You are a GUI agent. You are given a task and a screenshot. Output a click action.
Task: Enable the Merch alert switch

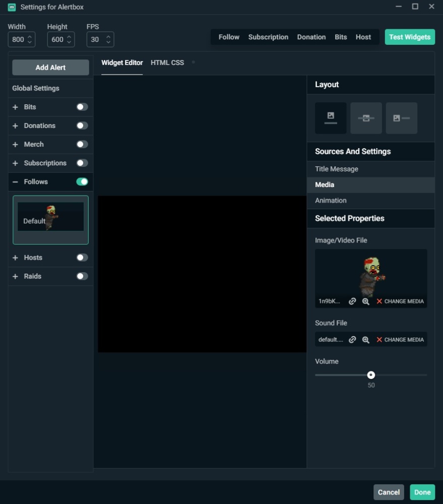(x=82, y=144)
